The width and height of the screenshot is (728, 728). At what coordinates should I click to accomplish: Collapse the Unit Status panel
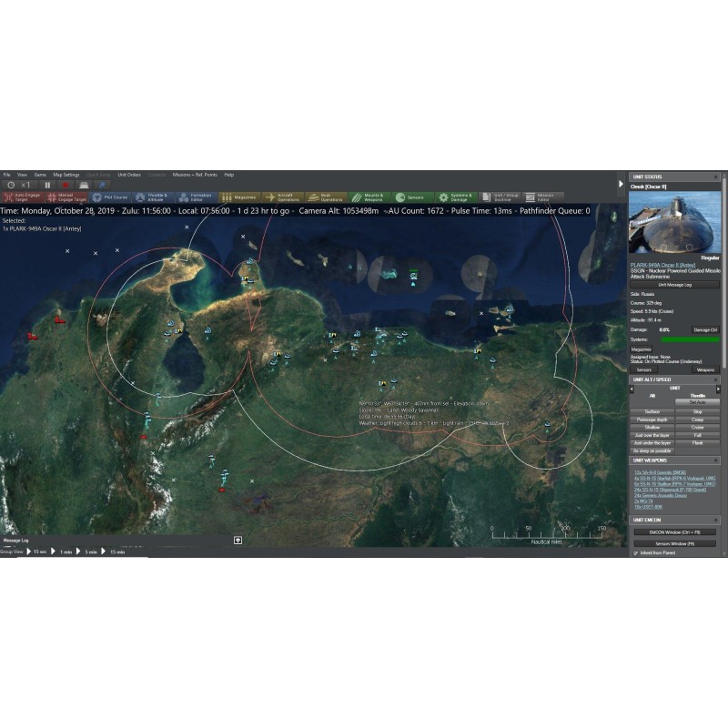(x=717, y=177)
